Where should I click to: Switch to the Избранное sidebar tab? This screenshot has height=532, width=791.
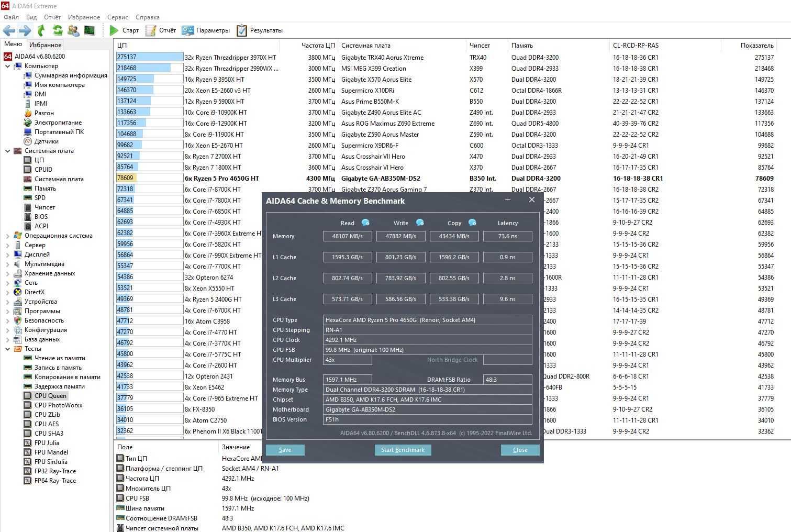pyautogui.click(x=45, y=45)
